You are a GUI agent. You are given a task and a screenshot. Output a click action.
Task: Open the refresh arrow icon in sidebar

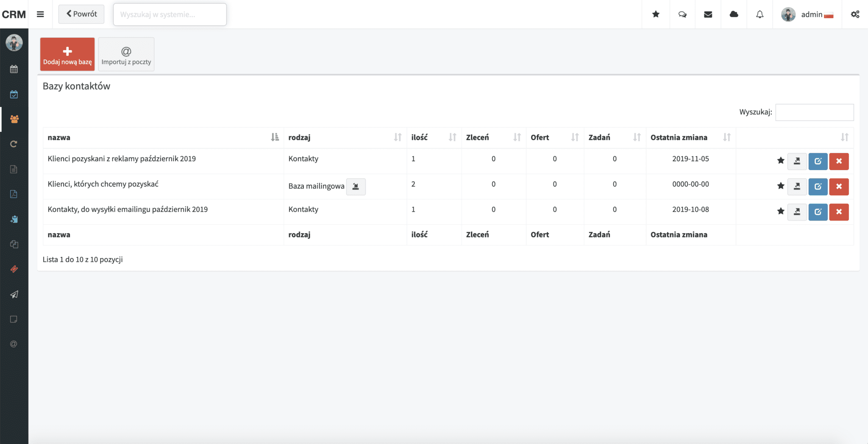[x=14, y=144]
